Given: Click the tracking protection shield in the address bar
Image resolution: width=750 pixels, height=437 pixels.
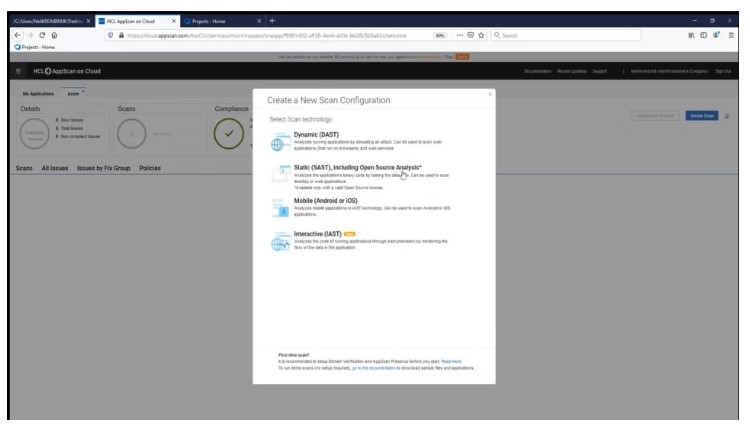Looking at the screenshot, I should 110,35.
